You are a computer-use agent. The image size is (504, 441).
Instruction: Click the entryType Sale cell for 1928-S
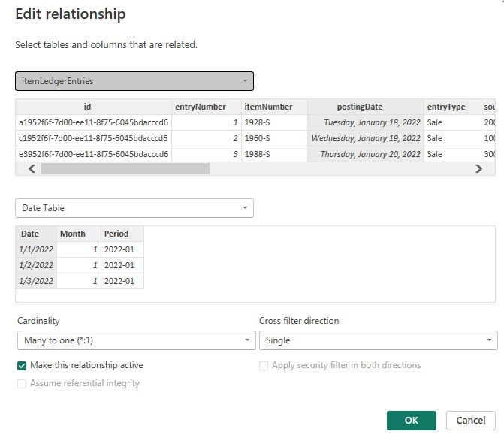(452, 122)
